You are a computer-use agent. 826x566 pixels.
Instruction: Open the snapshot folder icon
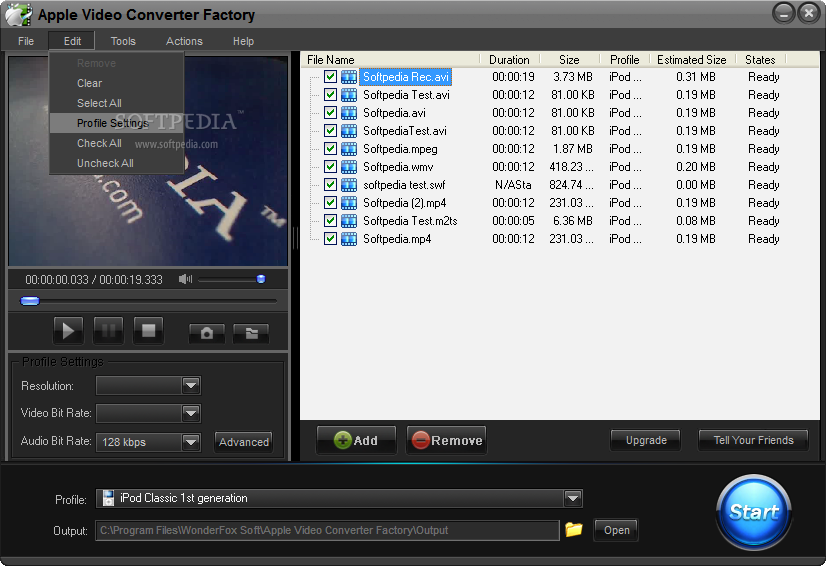(251, 333)
